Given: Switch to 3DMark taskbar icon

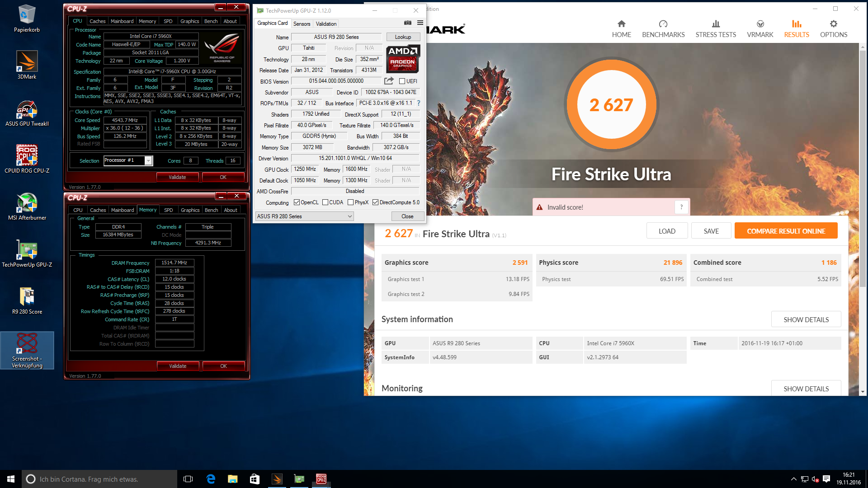Looking at the screenshot, I should click(x=277, y=479).
